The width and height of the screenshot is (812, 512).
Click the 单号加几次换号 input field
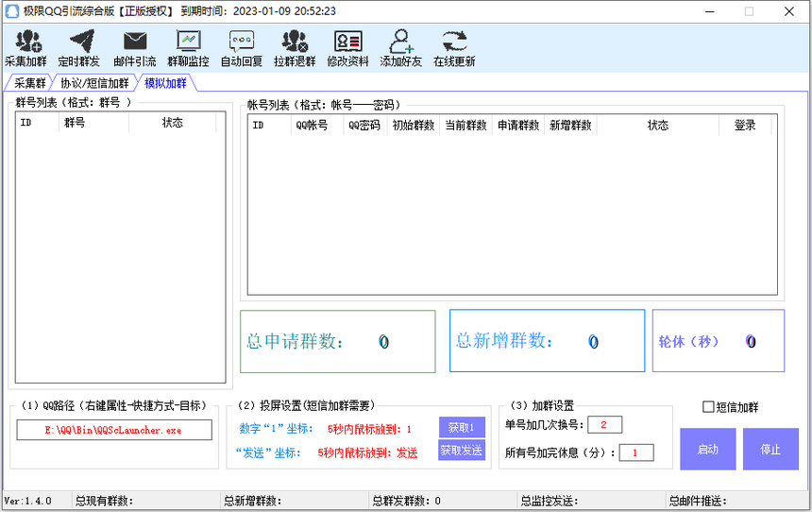point(604,424)
